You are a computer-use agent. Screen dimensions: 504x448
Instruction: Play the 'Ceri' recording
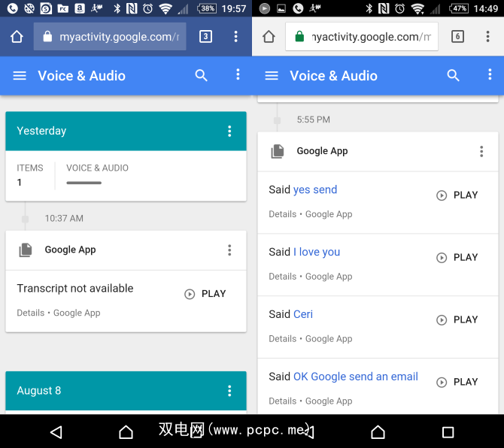click(x=457, y=320)
